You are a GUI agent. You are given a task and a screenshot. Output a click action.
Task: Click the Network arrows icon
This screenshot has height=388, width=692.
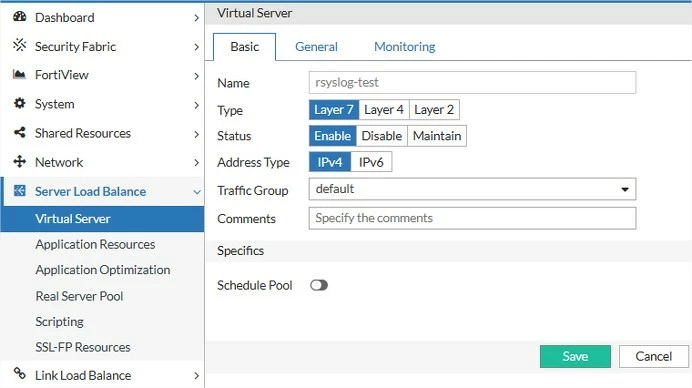click(x=19, y=161)
